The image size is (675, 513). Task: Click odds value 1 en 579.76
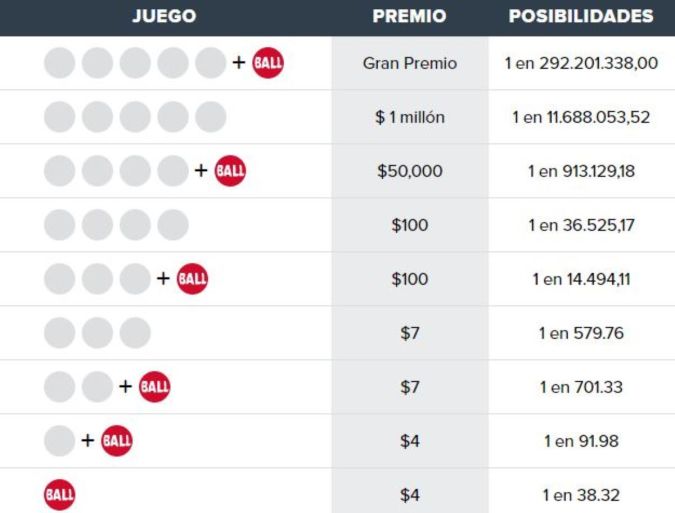click(581, 333)
